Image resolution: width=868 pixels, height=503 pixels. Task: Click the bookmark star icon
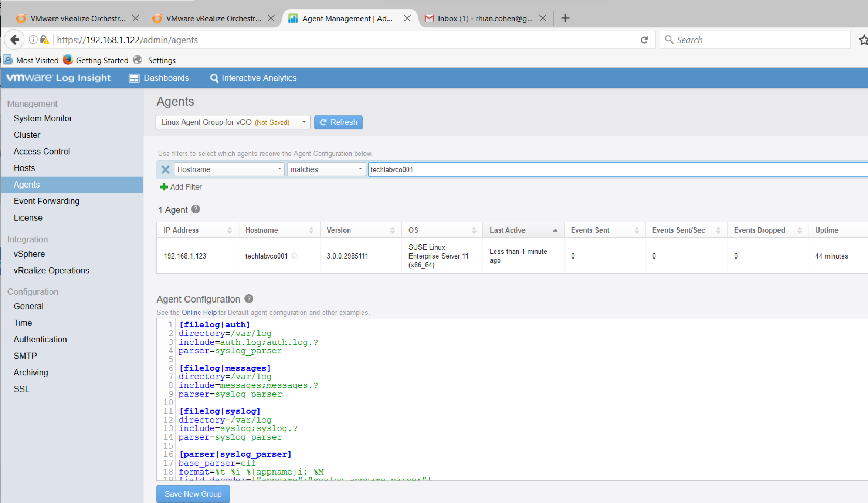click(863, 40)
